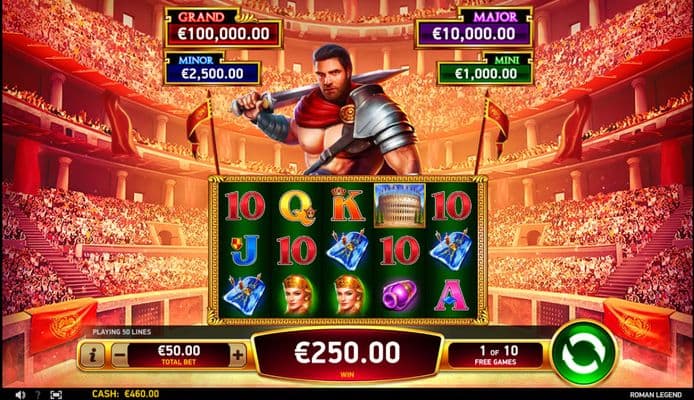Click the green spin button
The width and height of the screenshot is (694, 400).
coord(583,353)
